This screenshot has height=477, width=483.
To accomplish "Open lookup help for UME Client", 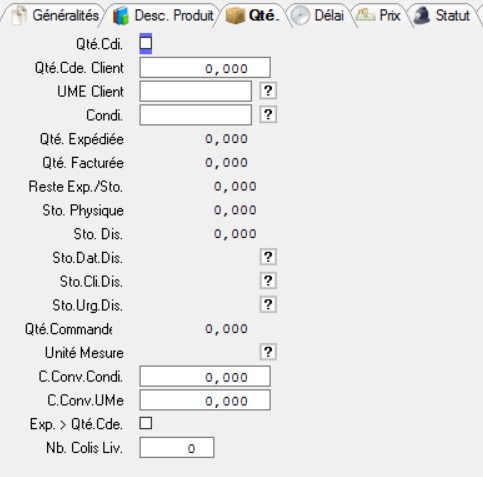I will pos(268,91).
